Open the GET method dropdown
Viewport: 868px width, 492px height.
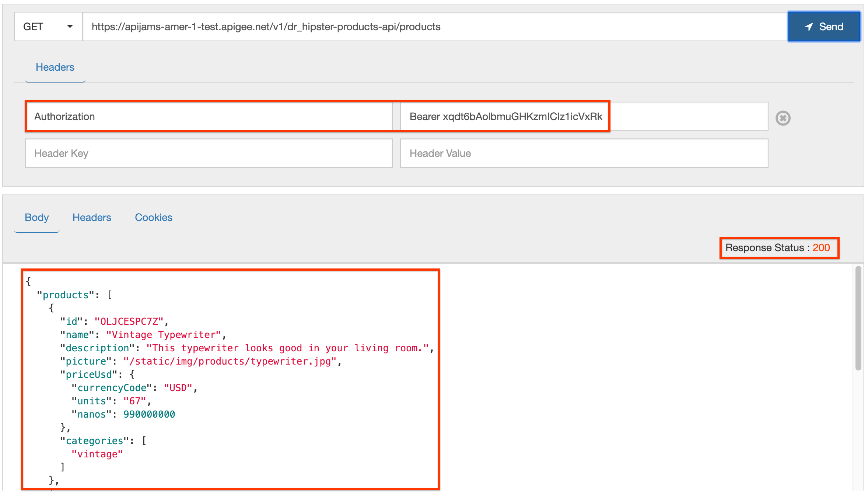click(x=48, y=27)
